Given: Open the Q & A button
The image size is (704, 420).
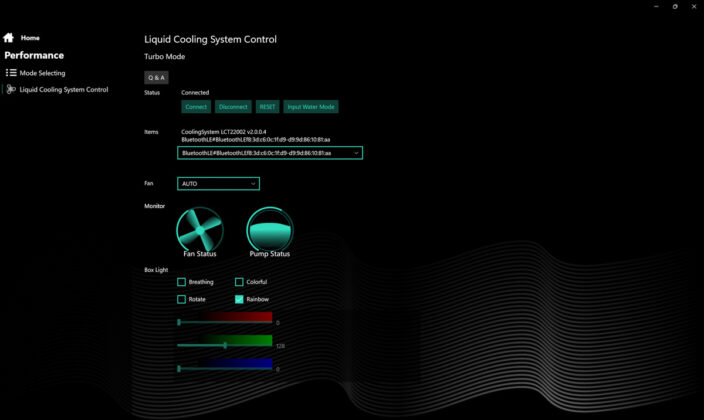Looking at the screenshot, I should (156, 78).
